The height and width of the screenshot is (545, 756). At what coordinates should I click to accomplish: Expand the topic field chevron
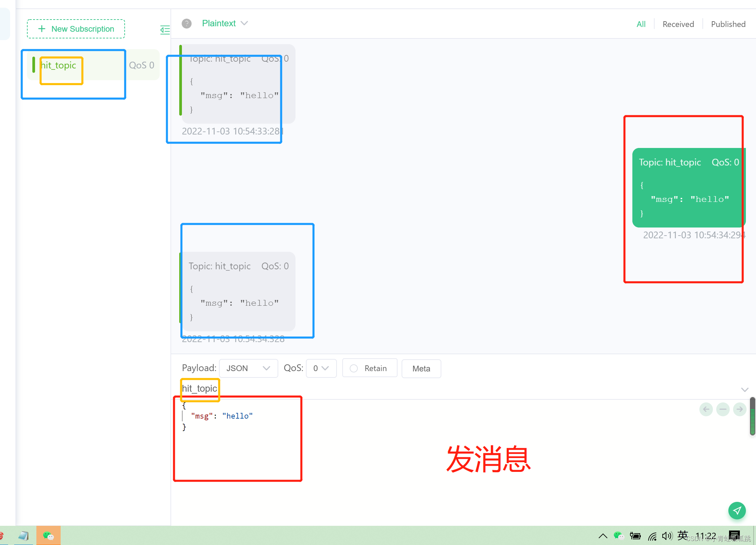(x=745, y=390)
